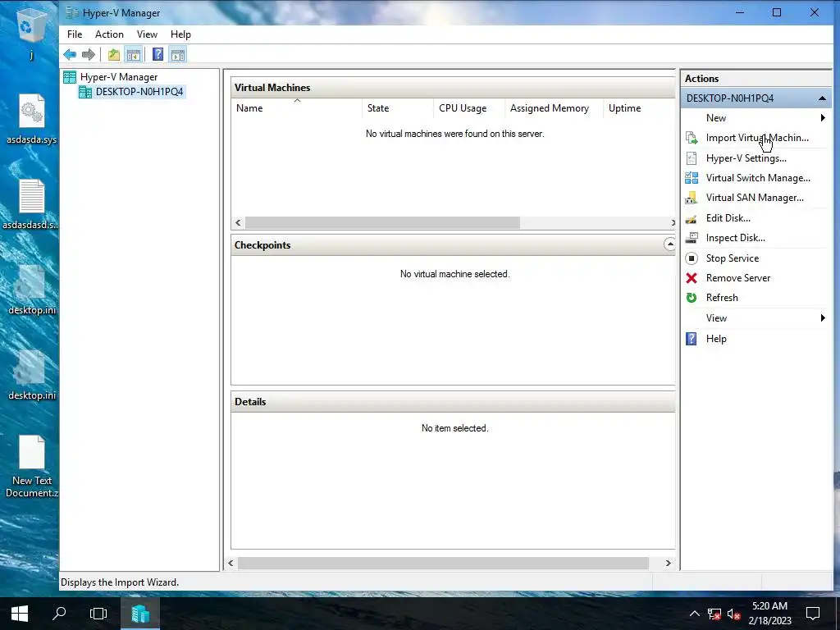The image size is (840, 630).
Task: Click the Stop Service icon
Action: [692, 258]
